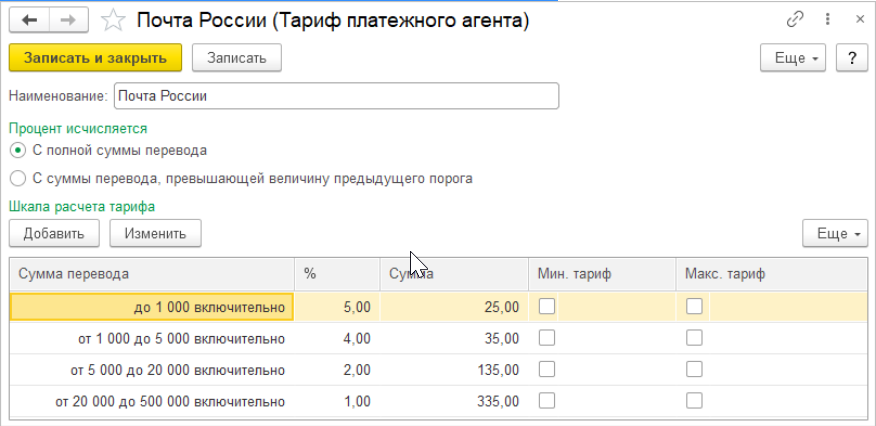Click the 5,00 percent cell

point(337,307)
